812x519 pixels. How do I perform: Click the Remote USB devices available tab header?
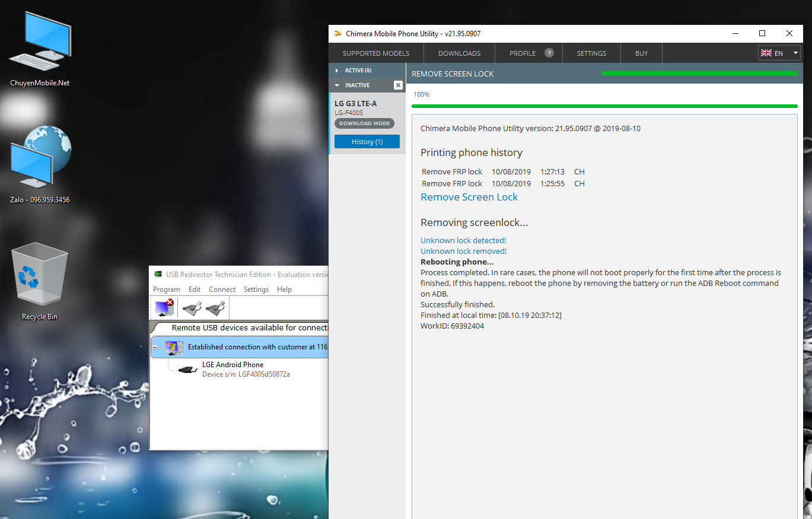click(243, 327)
